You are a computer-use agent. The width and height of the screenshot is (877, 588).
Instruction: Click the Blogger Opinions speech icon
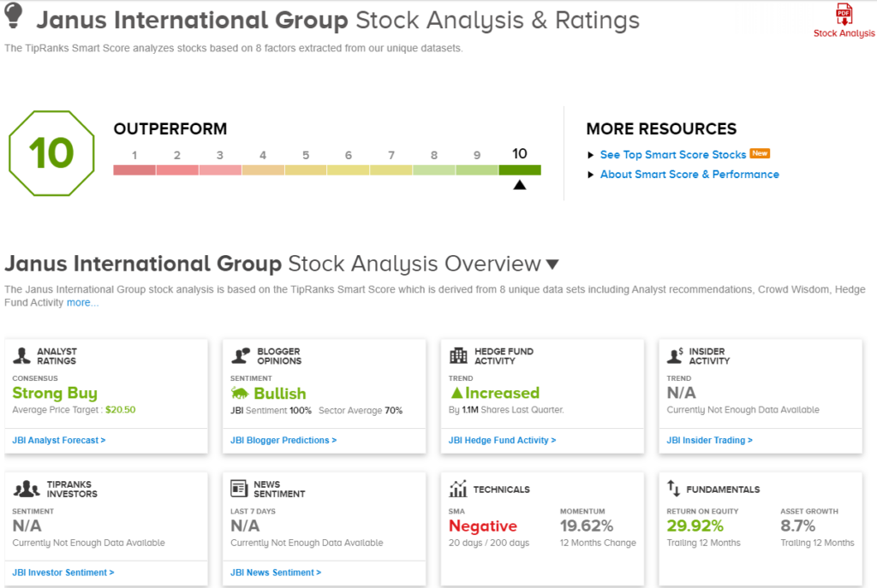point(241,355)
